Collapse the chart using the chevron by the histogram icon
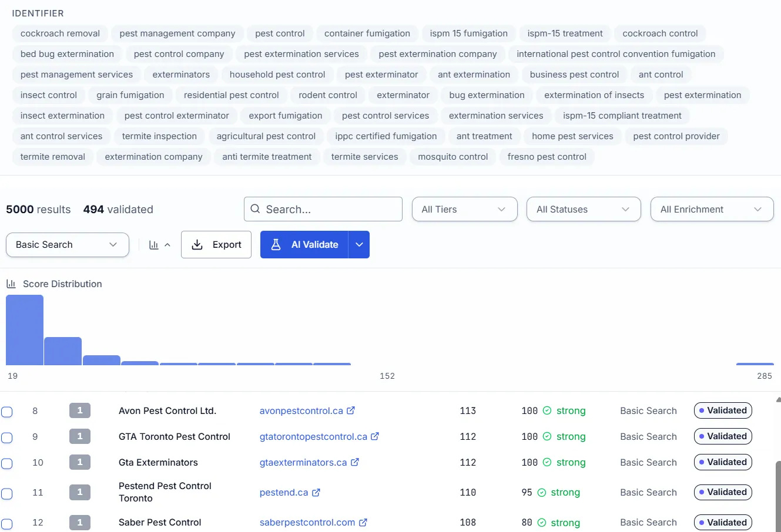This screenshot has height=532, width=781. coord(165,244)
